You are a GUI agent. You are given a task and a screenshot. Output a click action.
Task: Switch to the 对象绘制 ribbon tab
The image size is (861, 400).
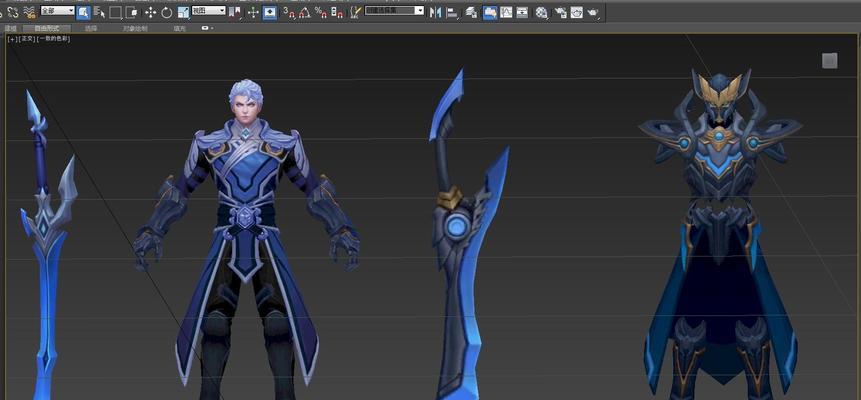click(135, 28)
